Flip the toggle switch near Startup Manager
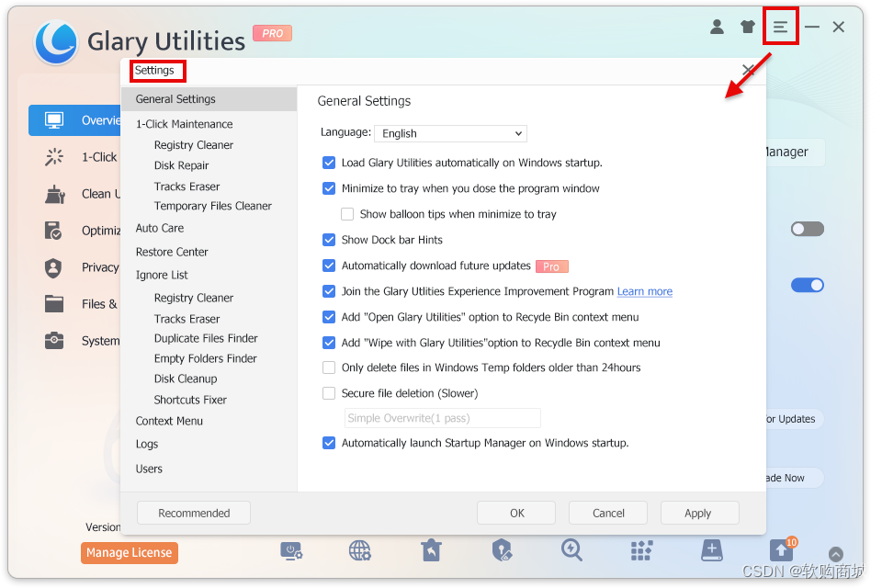This screenshot has height=588, width=882. pyautogui.click(x=807, y=228)
